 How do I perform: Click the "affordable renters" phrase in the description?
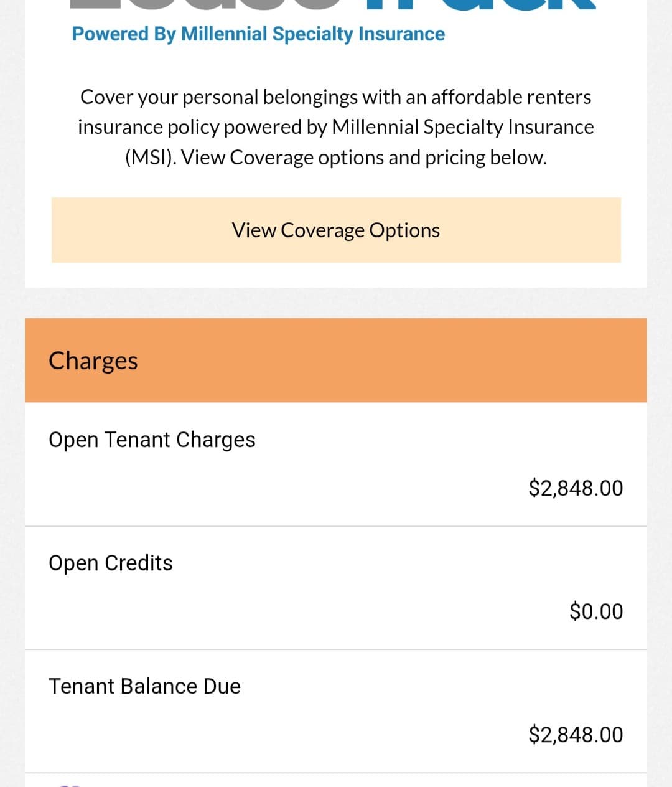(511, 97)
